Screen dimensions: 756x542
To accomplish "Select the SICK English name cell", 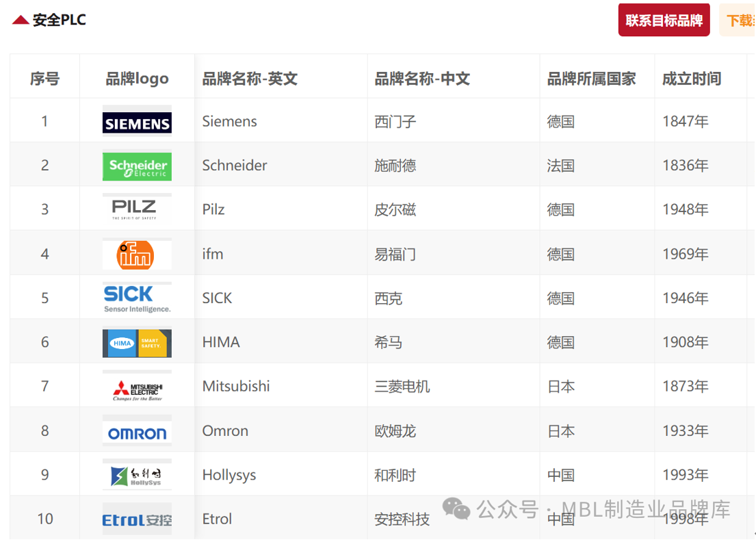I will (x=281, y=298).
